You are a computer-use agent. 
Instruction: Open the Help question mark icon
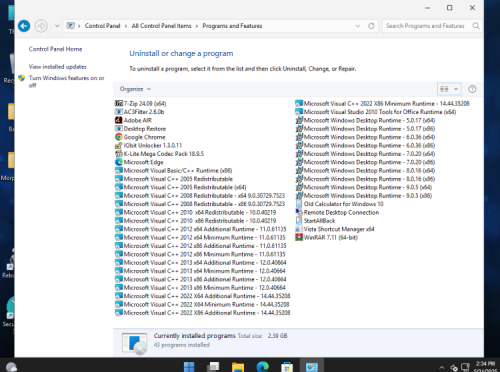pos(472,89)
